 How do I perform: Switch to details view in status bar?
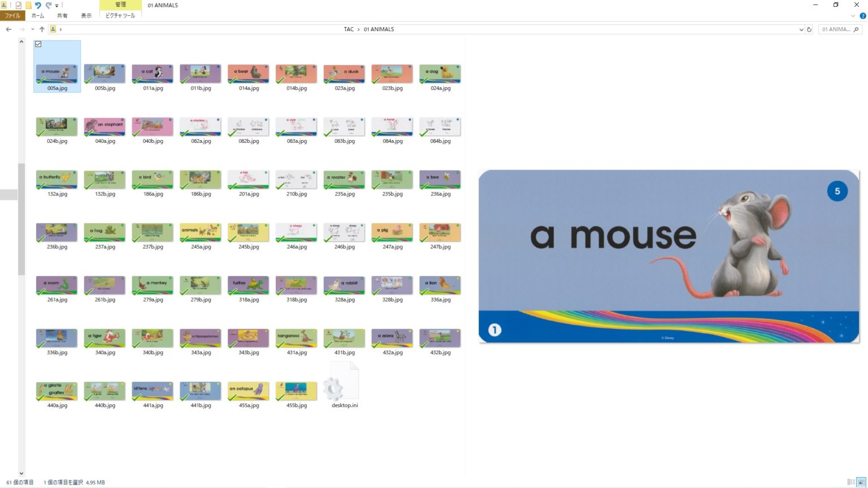click(x=851, y=482)
